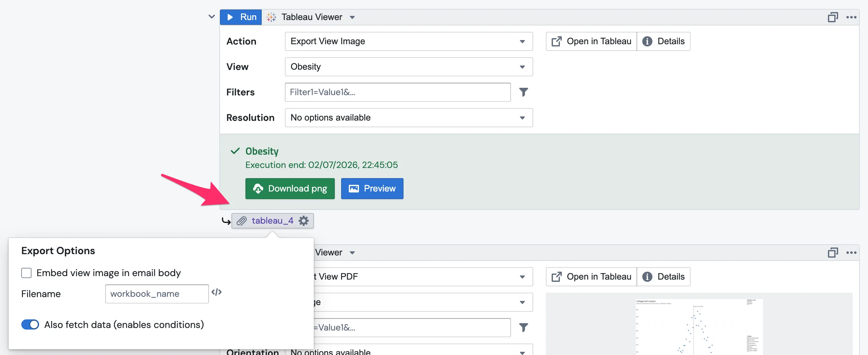Open second block's View dropdown
This screenshot has width=868, height=355.
[x=423, y=302]
